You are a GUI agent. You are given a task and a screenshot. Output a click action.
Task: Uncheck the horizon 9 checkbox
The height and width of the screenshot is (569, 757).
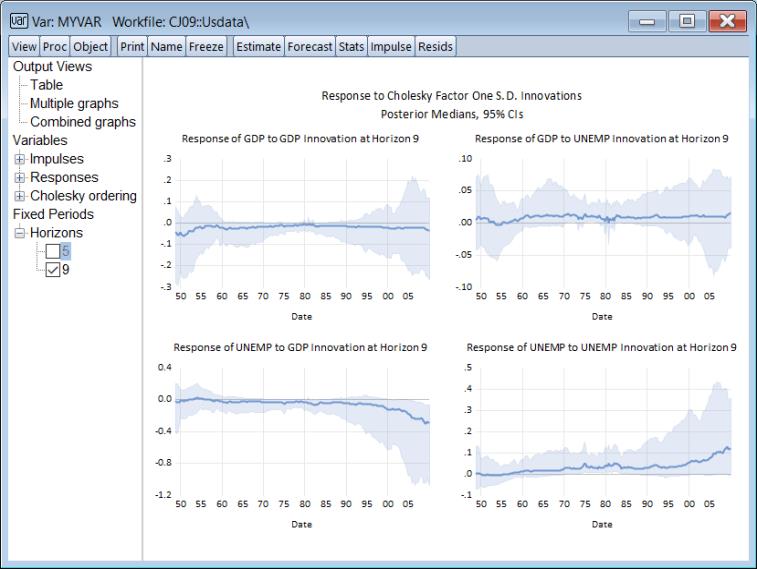click(53, 269)
